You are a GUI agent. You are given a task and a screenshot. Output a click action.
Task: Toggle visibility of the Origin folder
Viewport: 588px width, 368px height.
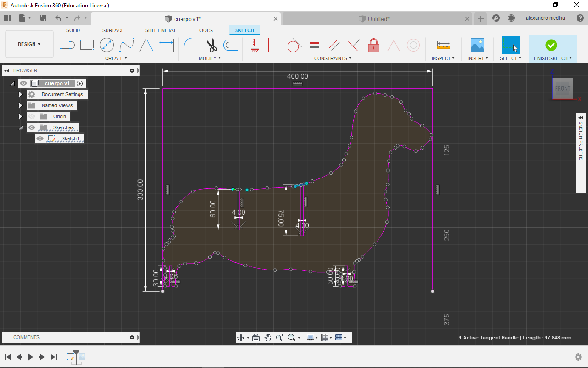[32, 116]
